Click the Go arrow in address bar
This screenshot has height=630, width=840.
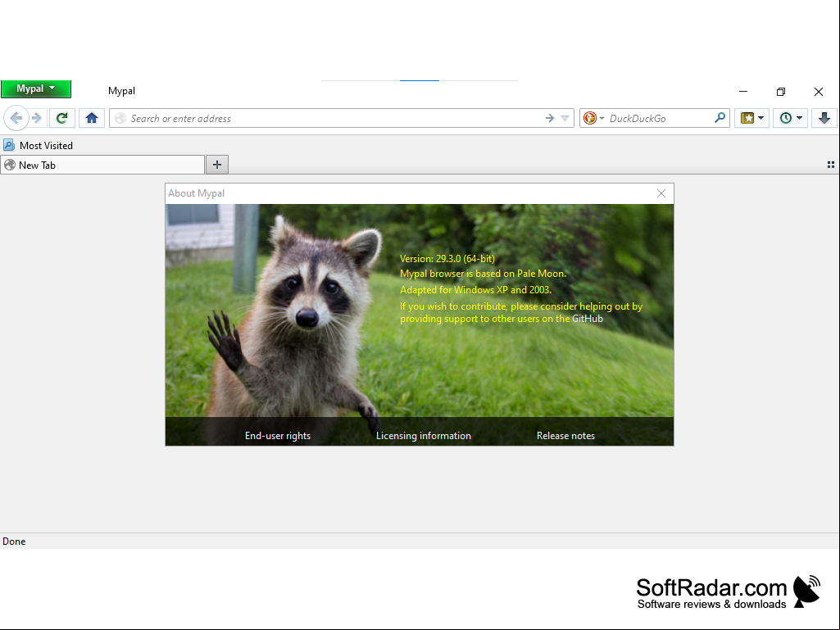tap(550, 119)
